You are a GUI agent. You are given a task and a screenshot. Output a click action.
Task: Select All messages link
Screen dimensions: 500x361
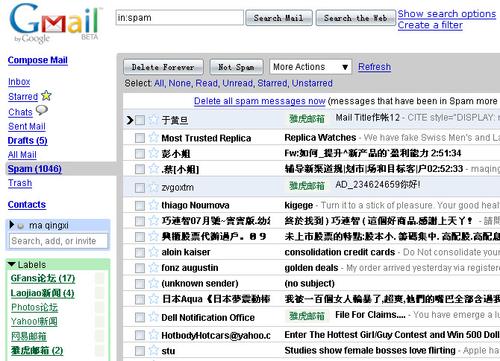pos(159,83)
